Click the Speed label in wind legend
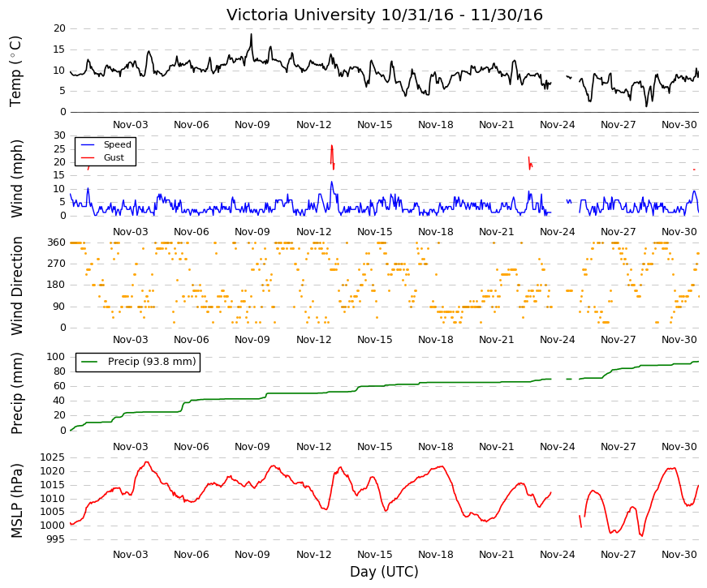The width and height of the screenshot is (707, 588). [x=117, y=144]
